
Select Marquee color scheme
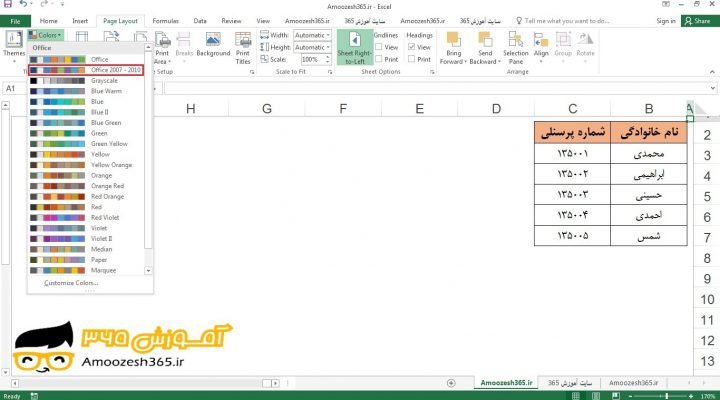(x=86, y=270)
